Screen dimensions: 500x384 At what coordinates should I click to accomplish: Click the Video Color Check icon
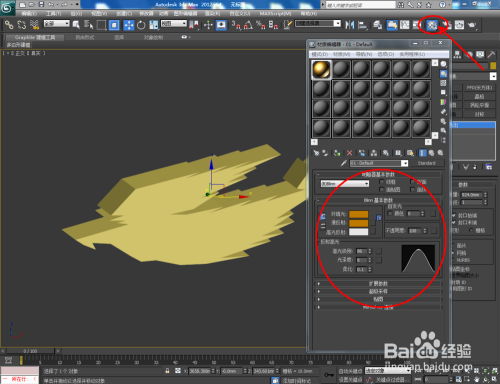coord(443,102)
